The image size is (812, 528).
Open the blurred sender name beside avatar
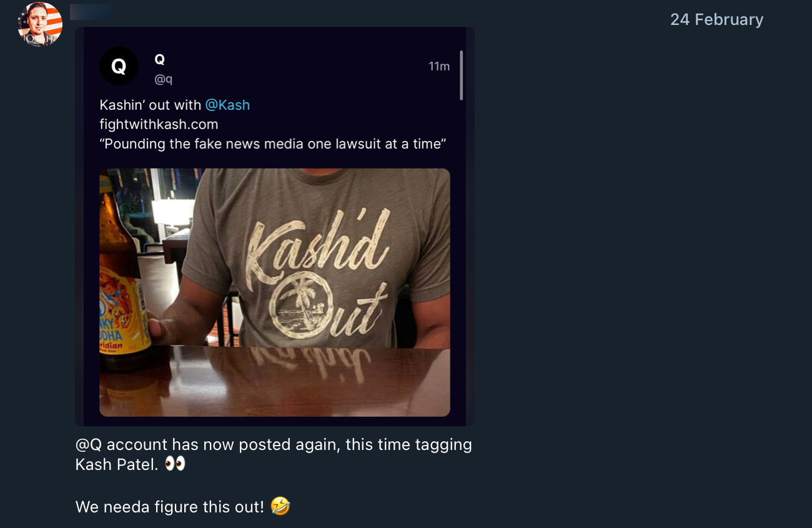pyautogui.click(x=91, y=12)
